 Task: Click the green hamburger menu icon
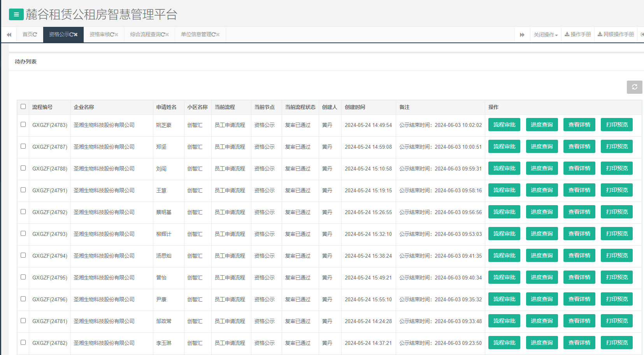tap(16, 14)
